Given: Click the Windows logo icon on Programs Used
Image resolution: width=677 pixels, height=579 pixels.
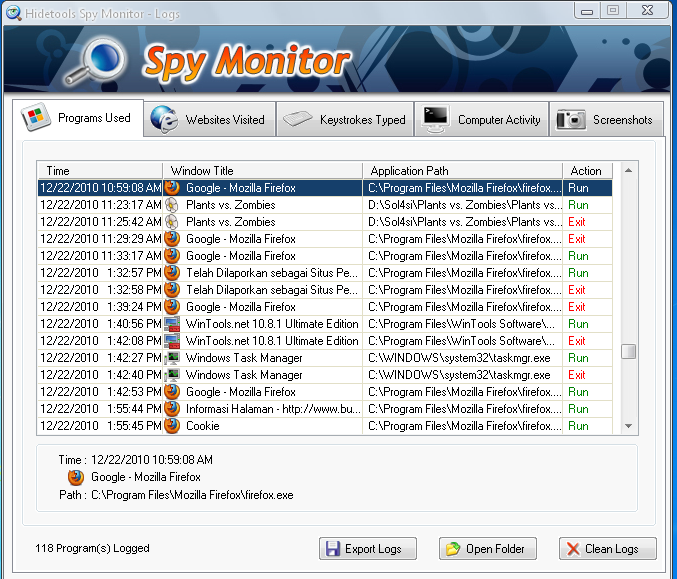Looking at the screenshot, I should (36, 117).
